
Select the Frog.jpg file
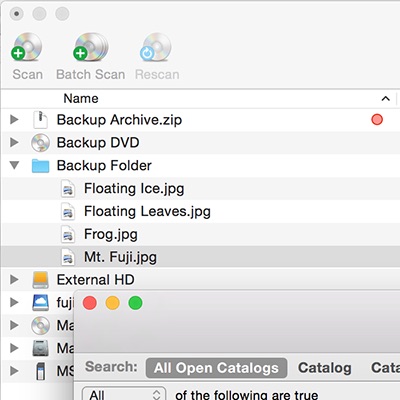coord(111,234)
